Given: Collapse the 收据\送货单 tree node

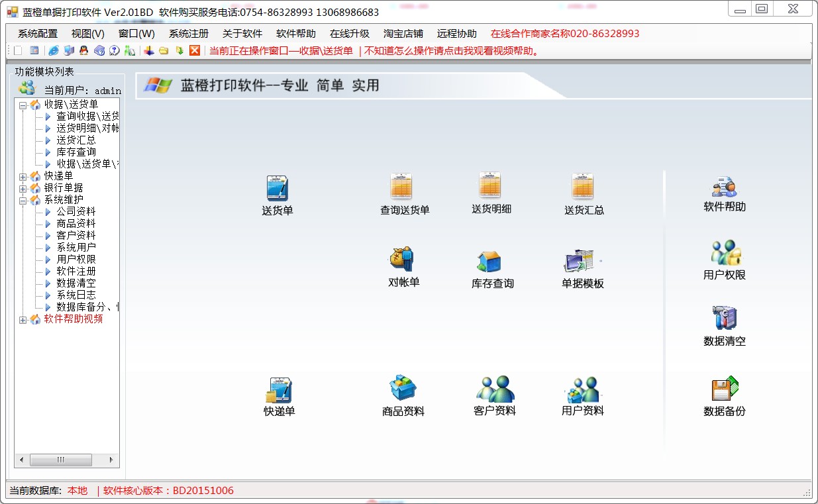Looking at the screenshot, I should click(23, 105).
